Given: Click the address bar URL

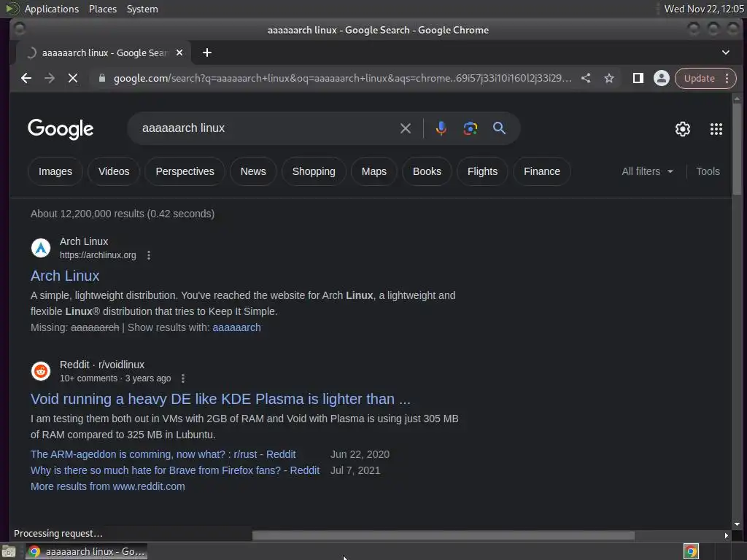Looking at the screenshot, I should [342, 78].
